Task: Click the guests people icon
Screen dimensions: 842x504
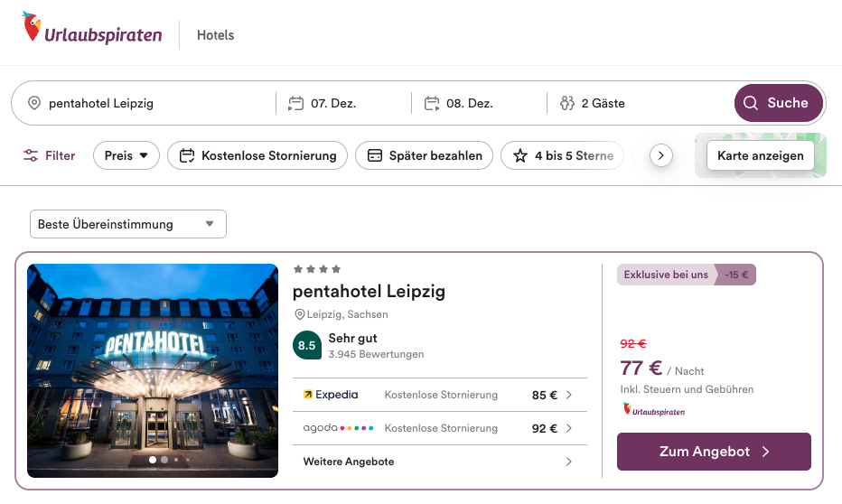Action: pyautogui.click(x=566, y=103)
